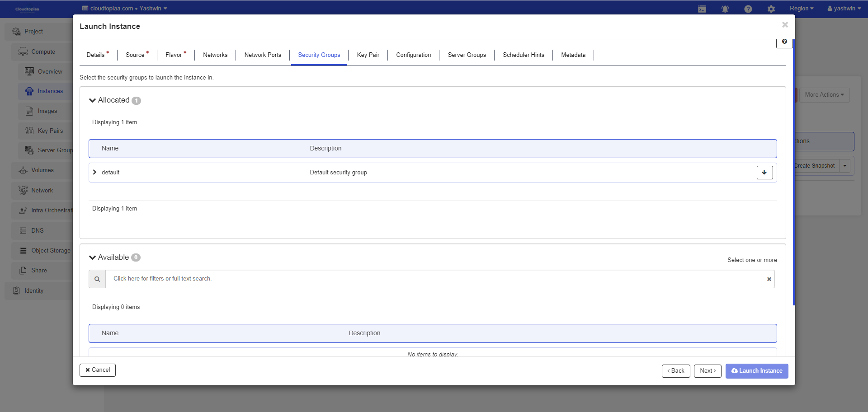Deallocate the default security group with down arrow

pyautogui.click(x=764, y=173)
